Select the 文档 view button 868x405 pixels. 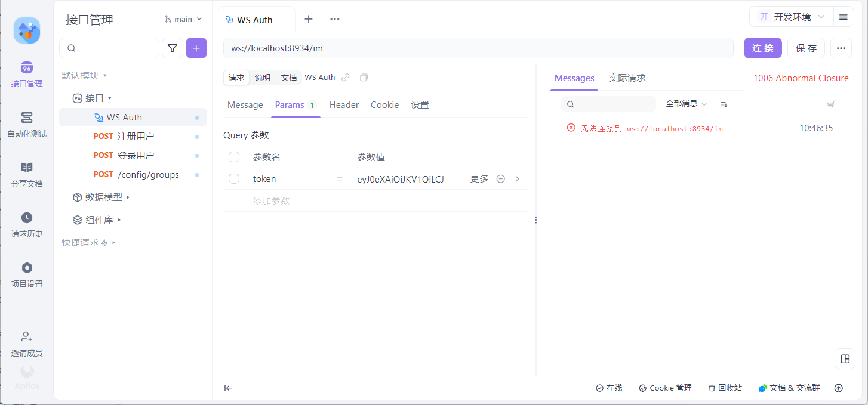tap(288, 78)
